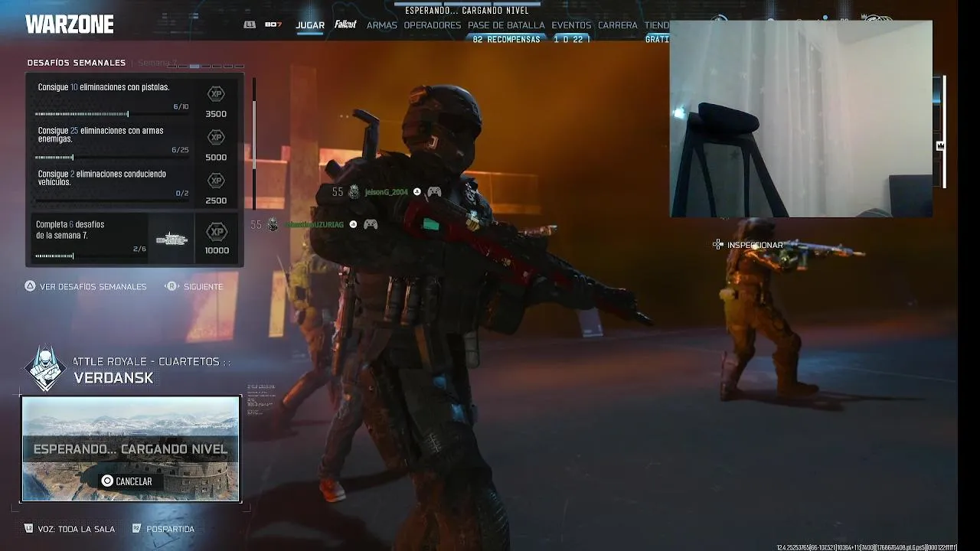Image resolution: width=980 pixels, height=551 pixels.
Task: Click the XP icon worth 10000
Action: click(217, 231)
